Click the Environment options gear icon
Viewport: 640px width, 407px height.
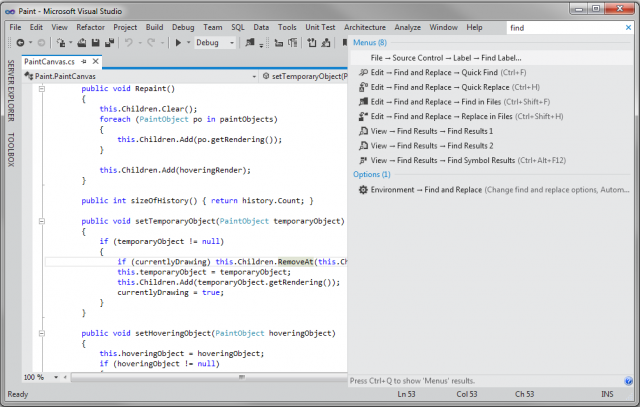(363, 190)
